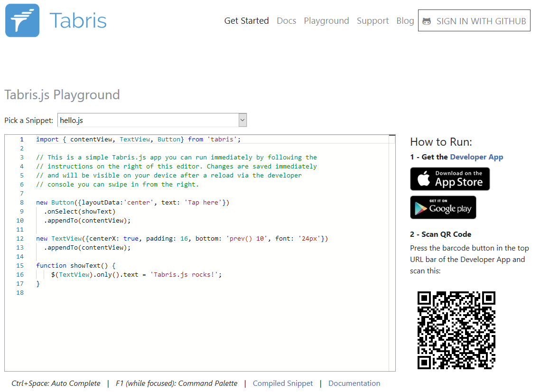Click the QR code image
Viewport: 540px width, 392px height.
[x=456, y=330]
